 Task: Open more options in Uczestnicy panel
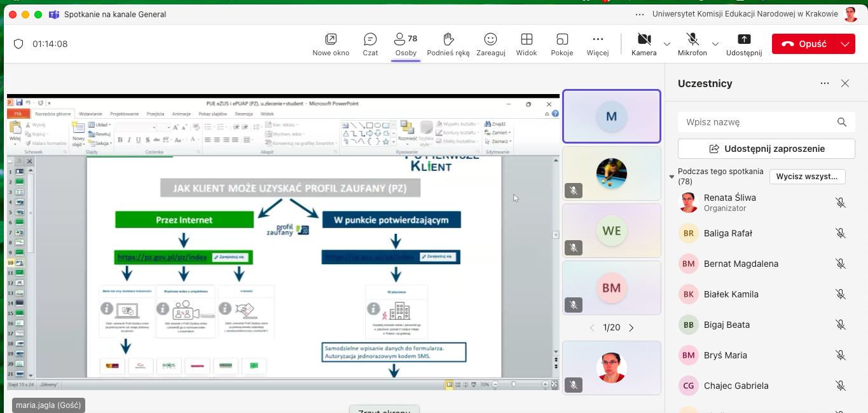point(825,83)
